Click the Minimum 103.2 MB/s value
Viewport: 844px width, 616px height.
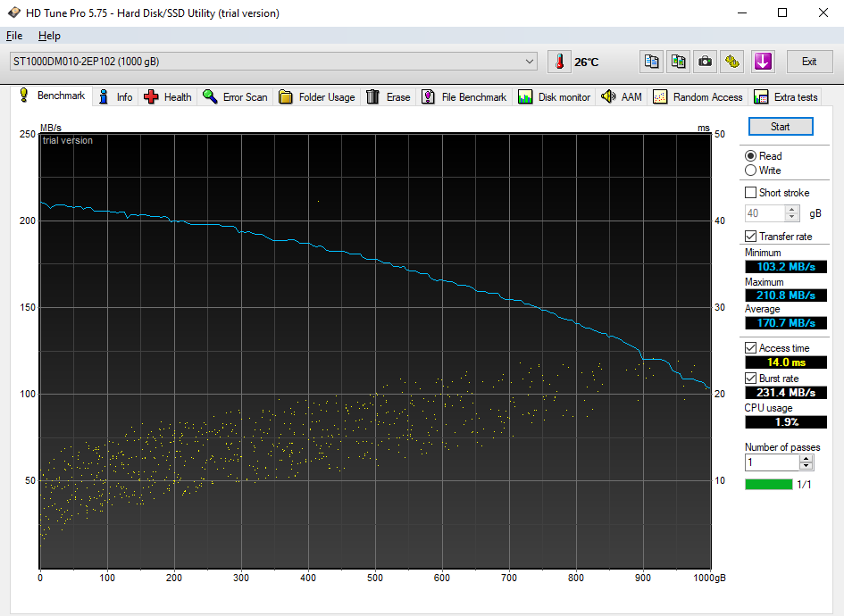pos(786,266)
